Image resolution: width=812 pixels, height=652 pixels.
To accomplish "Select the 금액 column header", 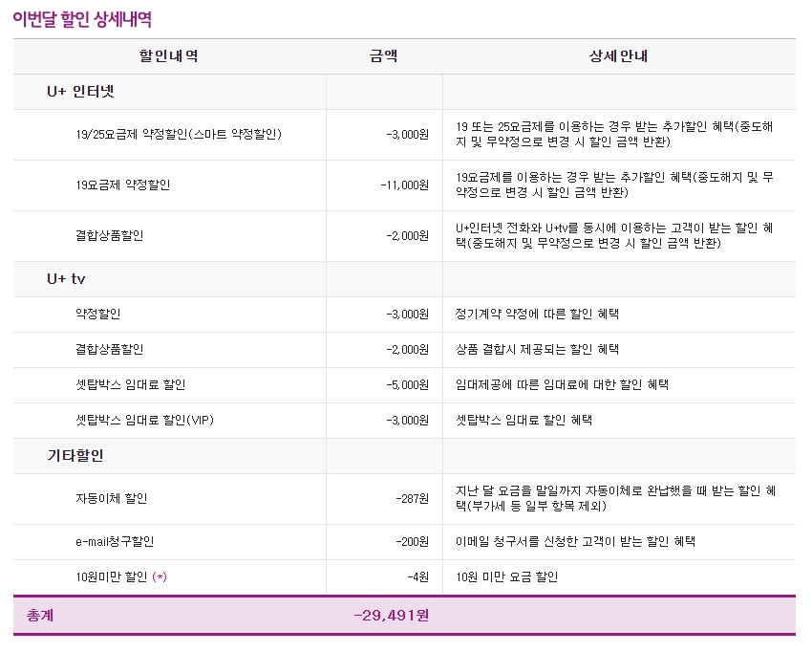I will tap(384, 56).
